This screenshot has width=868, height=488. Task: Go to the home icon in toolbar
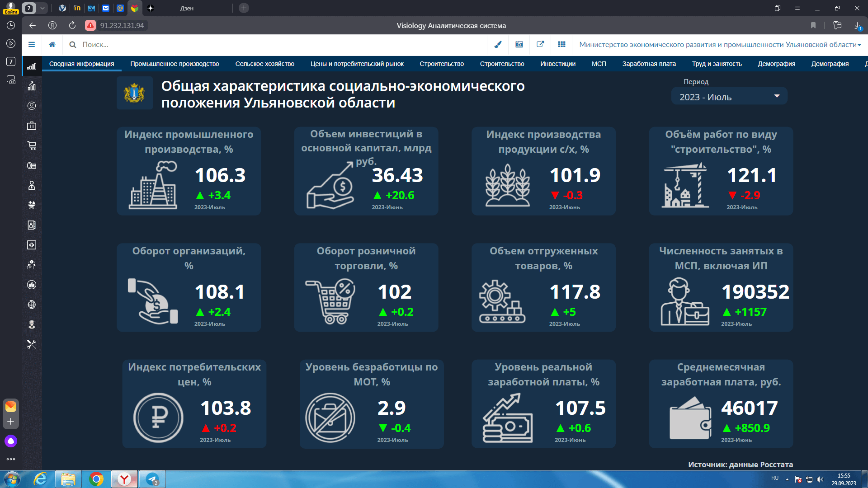pos(52,44)
